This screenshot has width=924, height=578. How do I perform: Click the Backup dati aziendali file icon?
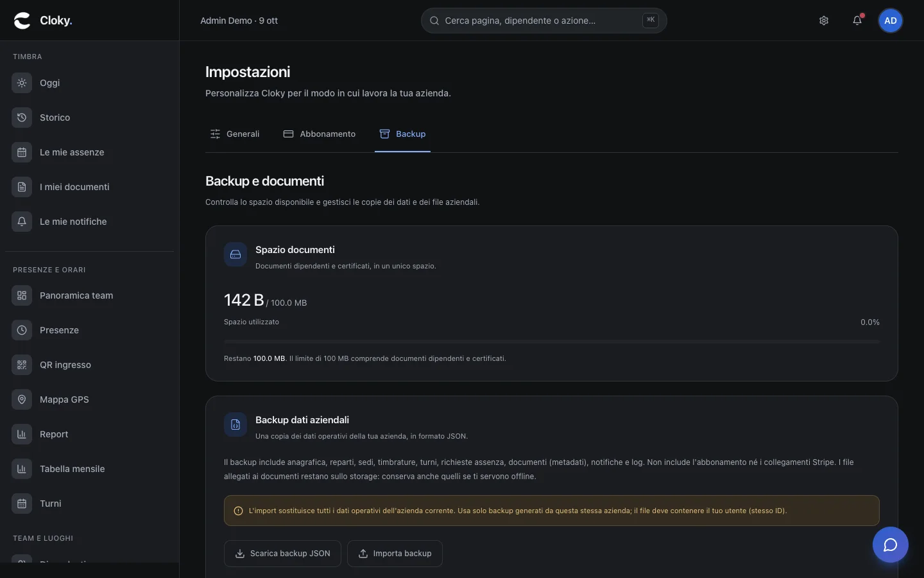pos(235,425)
